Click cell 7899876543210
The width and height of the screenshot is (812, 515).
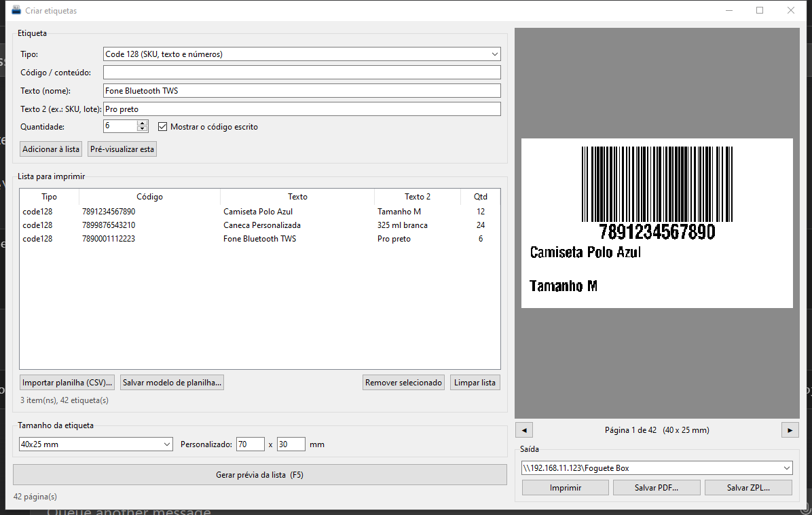coord(109,225)
